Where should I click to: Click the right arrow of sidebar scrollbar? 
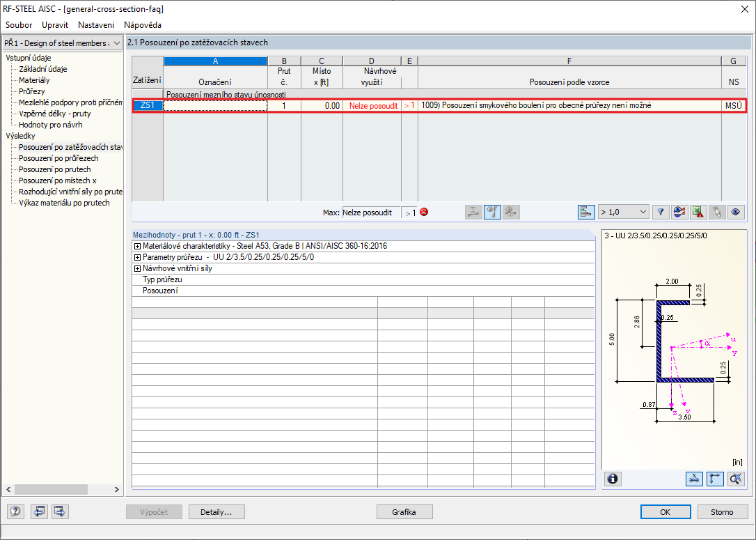point(117,489)
